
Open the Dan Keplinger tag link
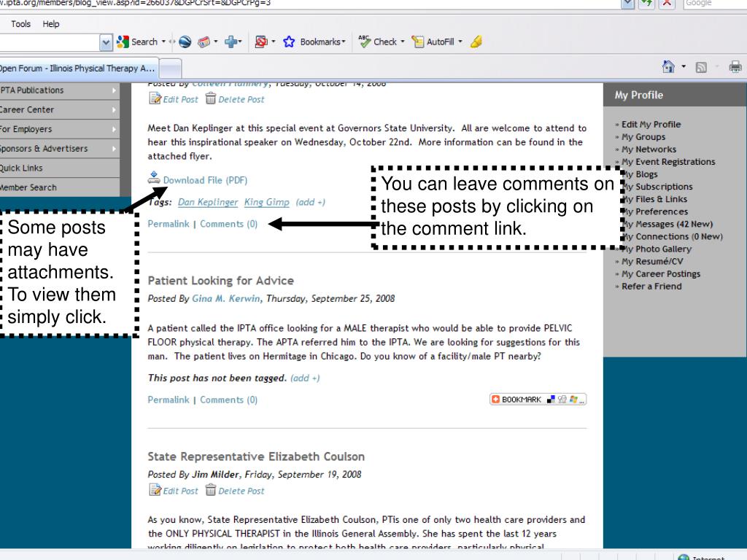[x=208, y=202]
